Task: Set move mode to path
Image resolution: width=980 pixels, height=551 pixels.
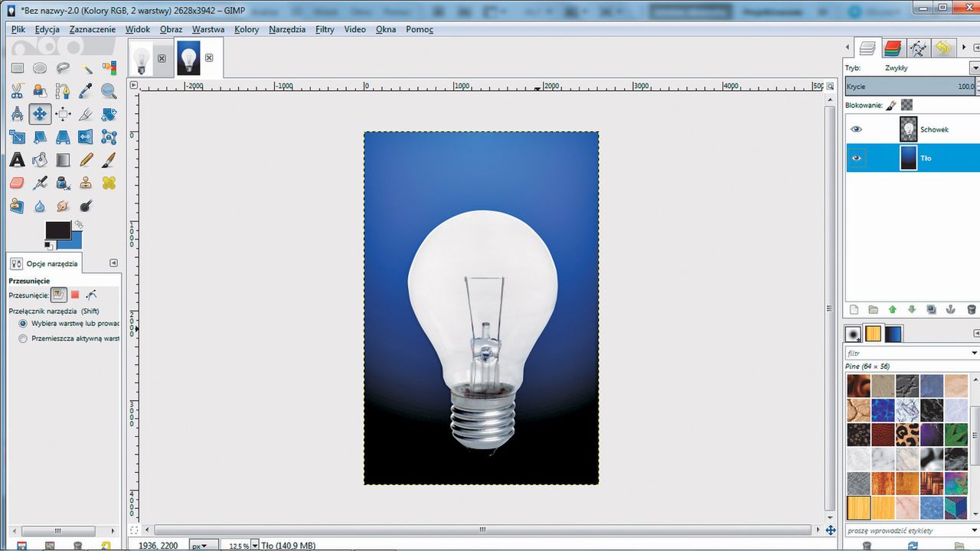Action: pyautogui.click(x=91, y=295)
